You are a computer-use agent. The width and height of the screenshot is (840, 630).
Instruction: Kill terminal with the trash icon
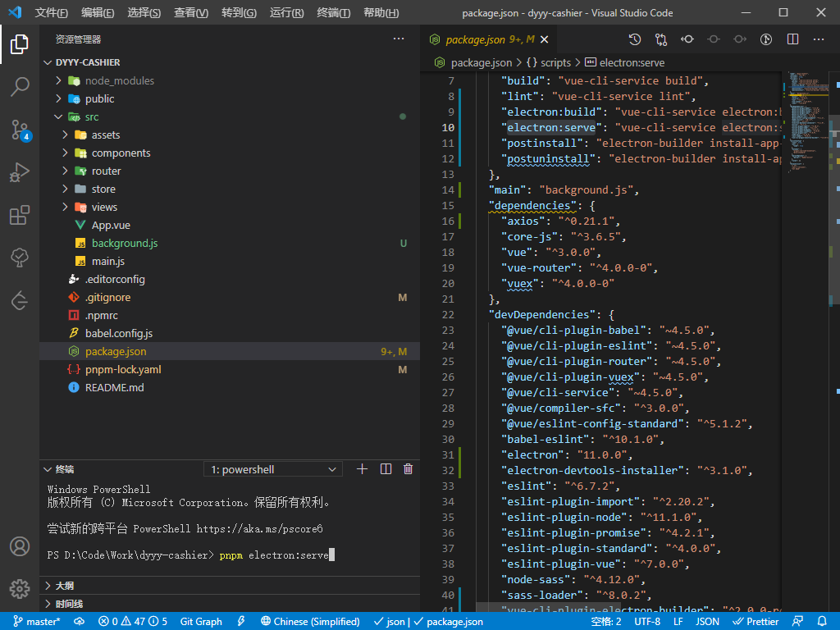tap(408, 469)
